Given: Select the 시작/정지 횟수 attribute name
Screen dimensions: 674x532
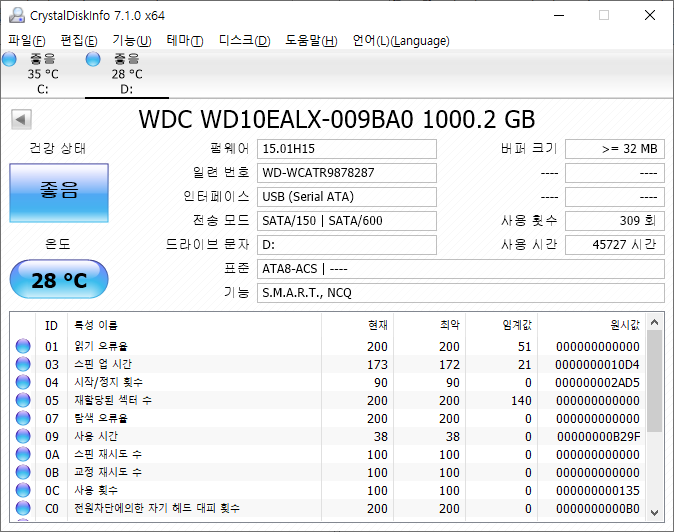Looking at the screenshot, I should 109,382.
